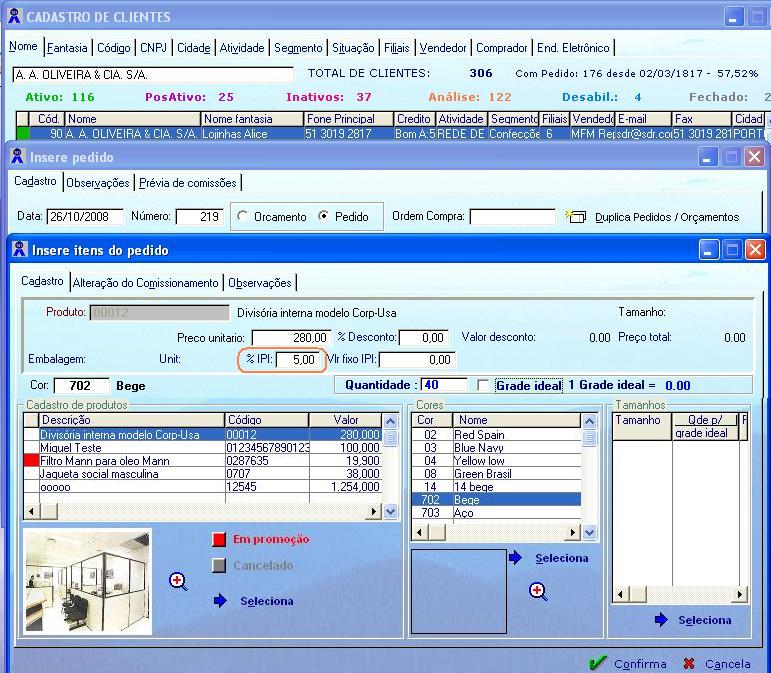Select the Orcamento radio option
Image resolution: width=771 pixels, height=673 pixels.
coord(242,216)
